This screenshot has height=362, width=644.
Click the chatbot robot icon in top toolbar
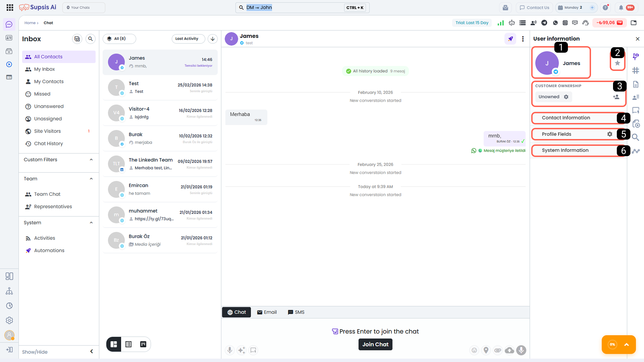[512, 23]
